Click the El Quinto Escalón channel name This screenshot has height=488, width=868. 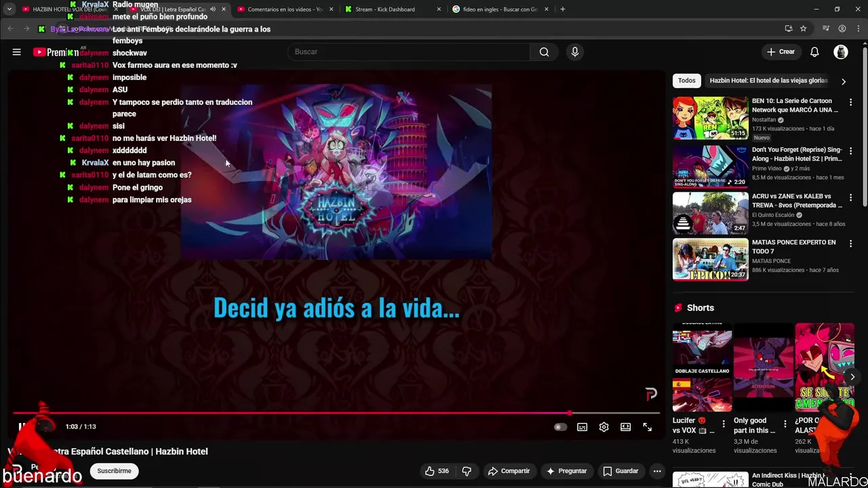pyautogui.click(x=773, y=215)
